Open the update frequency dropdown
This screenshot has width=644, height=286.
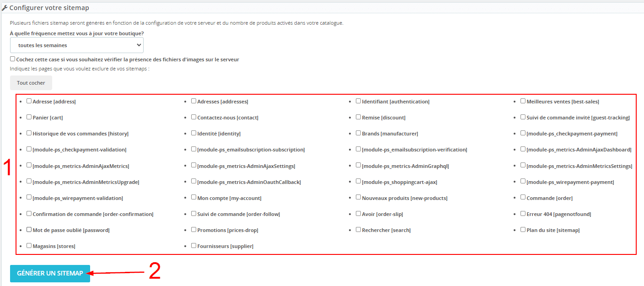(x=76, y=45)
